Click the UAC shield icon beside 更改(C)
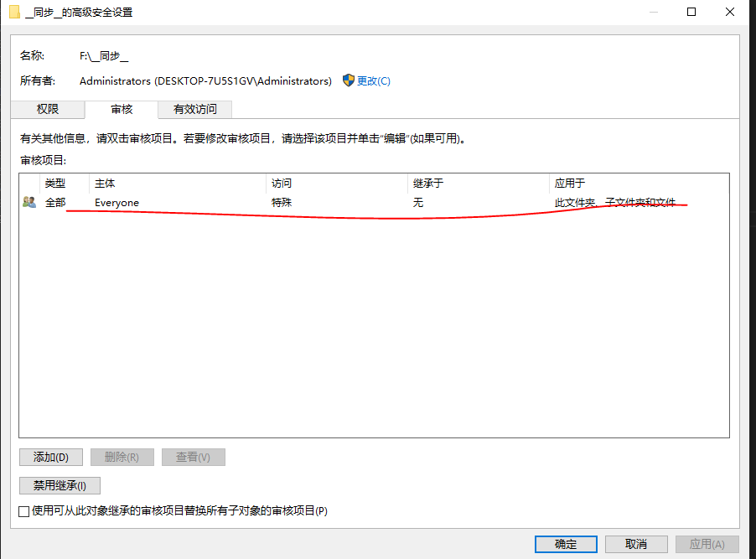Viewport: 756px width, 559px height. click(347, 80)
